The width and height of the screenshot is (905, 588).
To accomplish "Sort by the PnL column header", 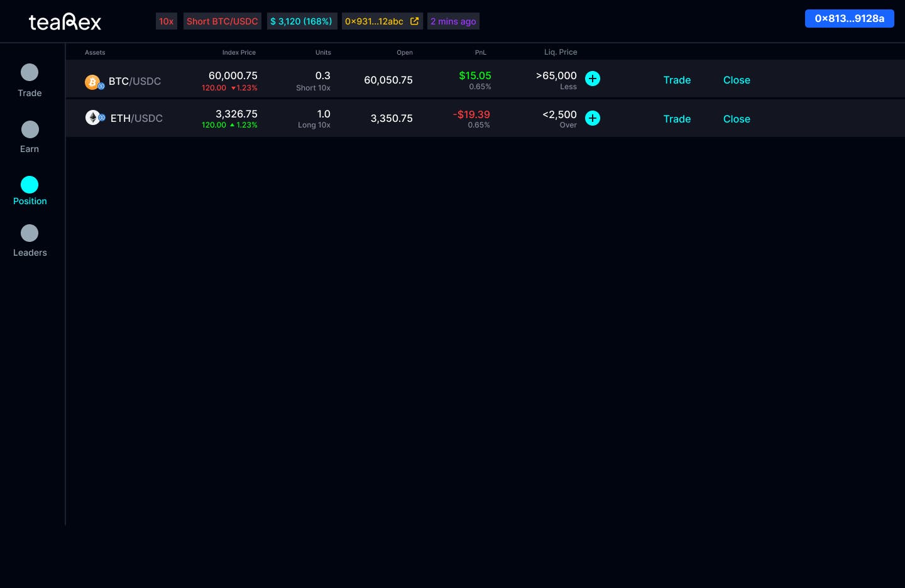I will [481, 53].
